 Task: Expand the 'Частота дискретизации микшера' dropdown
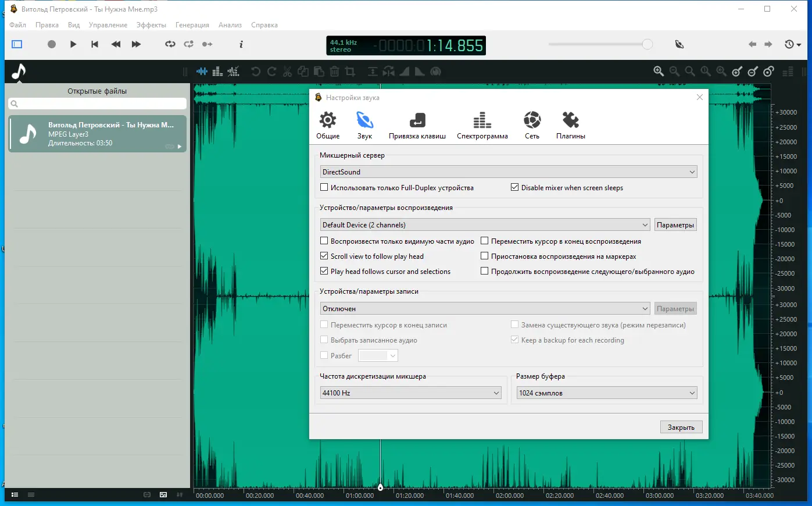[x=496, y=393]
